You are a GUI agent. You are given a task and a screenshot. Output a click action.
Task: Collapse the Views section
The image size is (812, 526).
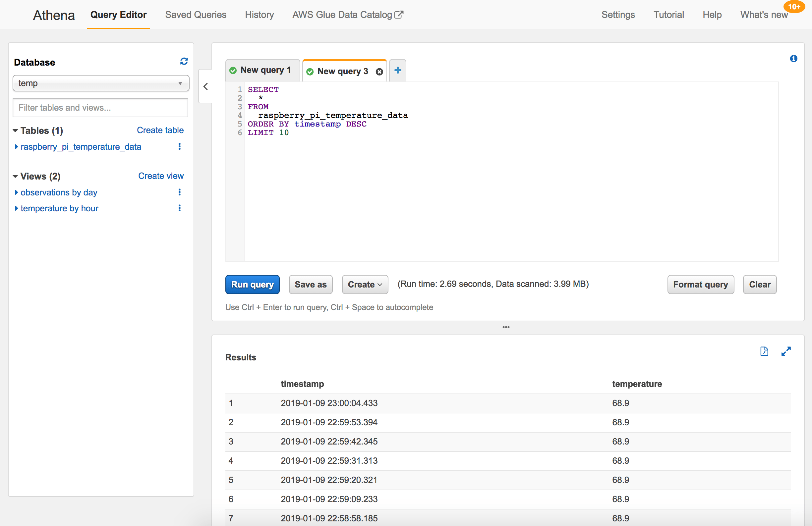(15, 176)
